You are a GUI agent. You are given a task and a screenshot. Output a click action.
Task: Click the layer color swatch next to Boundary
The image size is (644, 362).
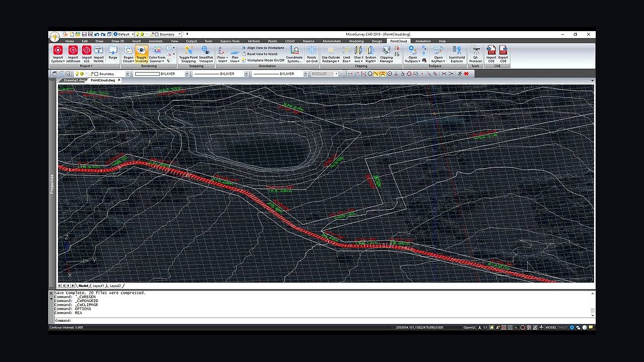pos(96,73)
